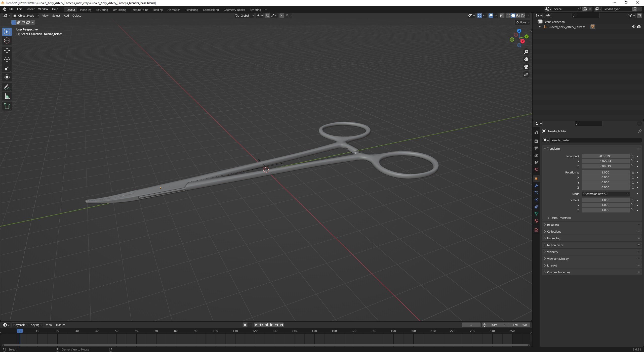Open the Object Mode dropdown
Screen dimensions: 644x352
(26, 16)
